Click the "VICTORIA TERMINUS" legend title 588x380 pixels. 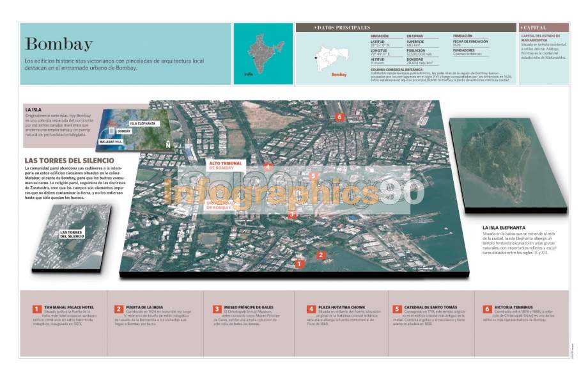coord(513,307)
